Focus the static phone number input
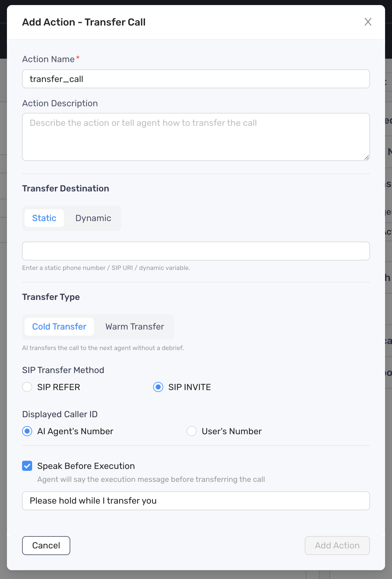Viewport: 392px width, 579px height. (196, 251)
